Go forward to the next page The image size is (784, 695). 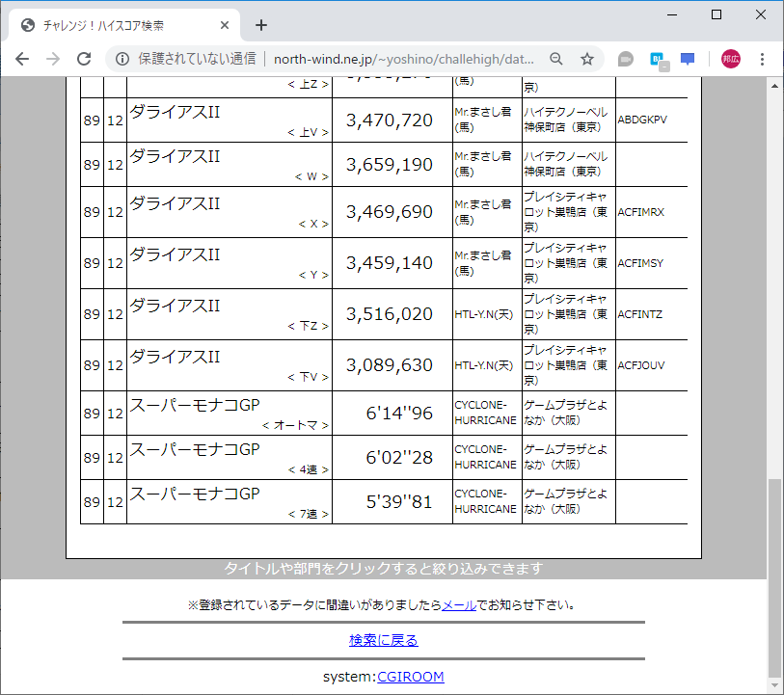coord(53,59)
